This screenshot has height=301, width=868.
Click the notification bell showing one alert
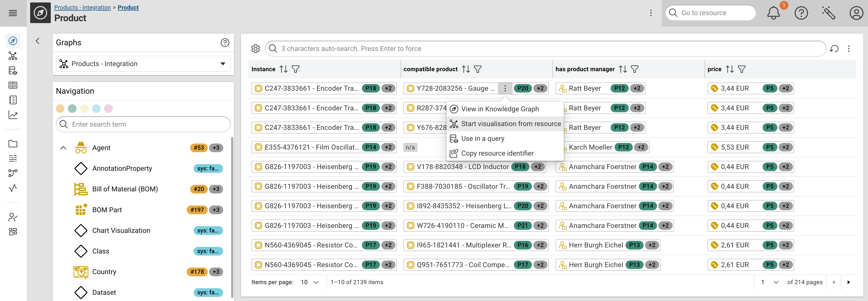[773, 13]
